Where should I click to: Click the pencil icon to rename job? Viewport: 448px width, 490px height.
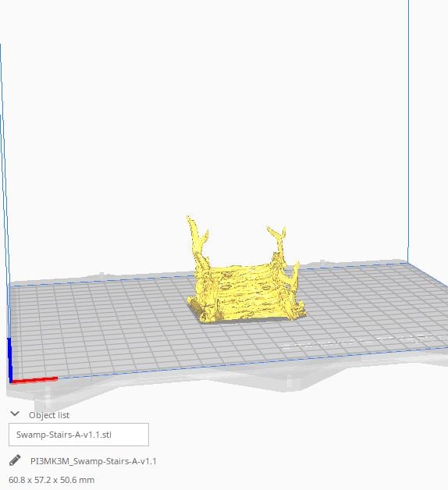15,460
